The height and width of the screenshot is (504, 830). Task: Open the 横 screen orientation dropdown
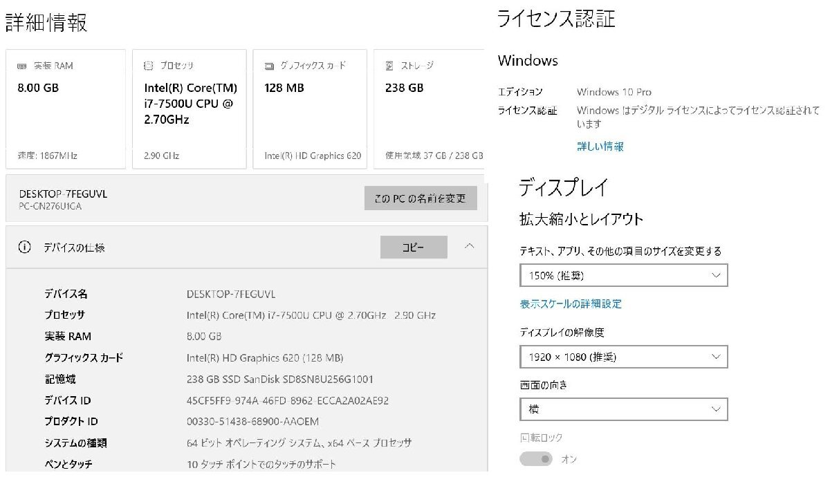coord(623,409)
